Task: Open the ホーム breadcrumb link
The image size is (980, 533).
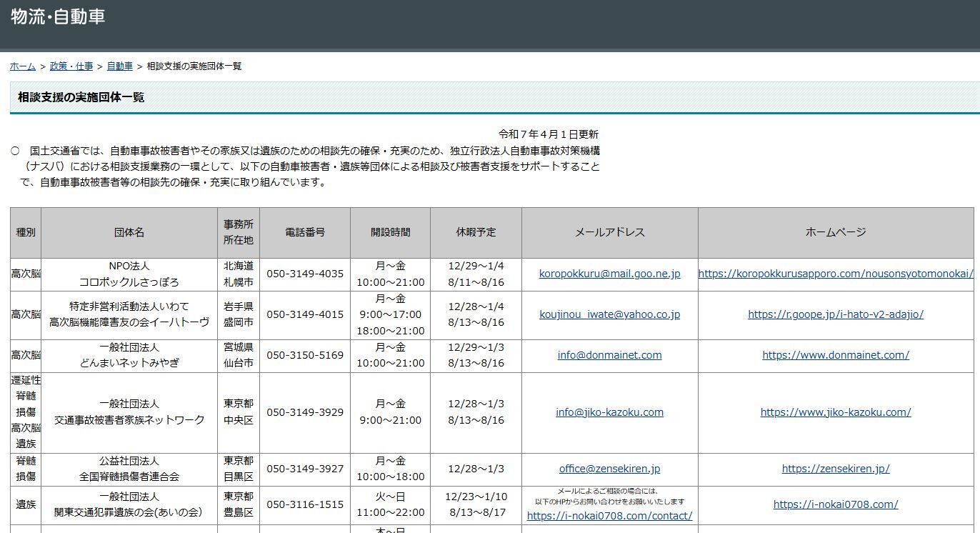Action: (23, 66)
